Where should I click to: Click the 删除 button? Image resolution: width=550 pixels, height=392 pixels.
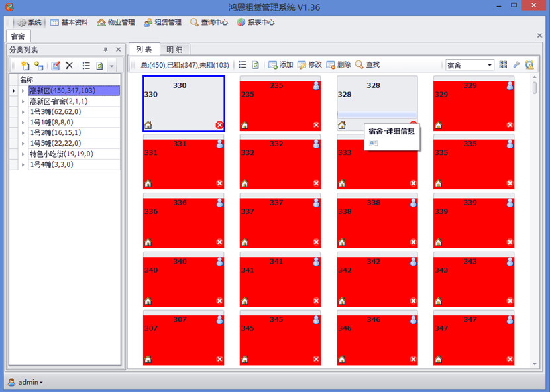pos(339,64)
